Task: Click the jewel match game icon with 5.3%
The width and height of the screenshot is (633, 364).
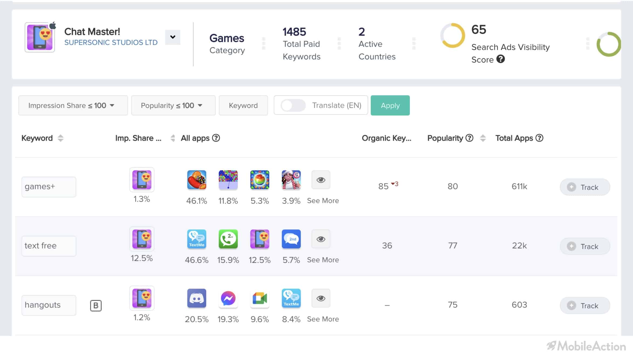Action: 260,180
